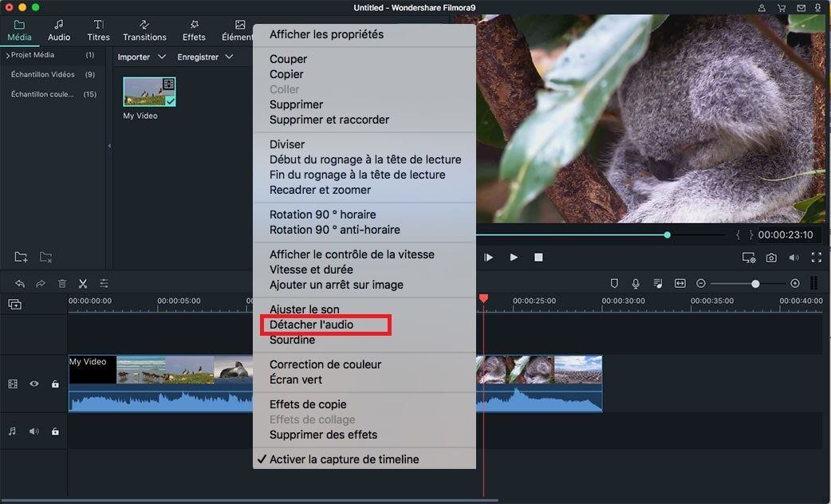Expand the Projet Média tree item

[x=8, y=55]
